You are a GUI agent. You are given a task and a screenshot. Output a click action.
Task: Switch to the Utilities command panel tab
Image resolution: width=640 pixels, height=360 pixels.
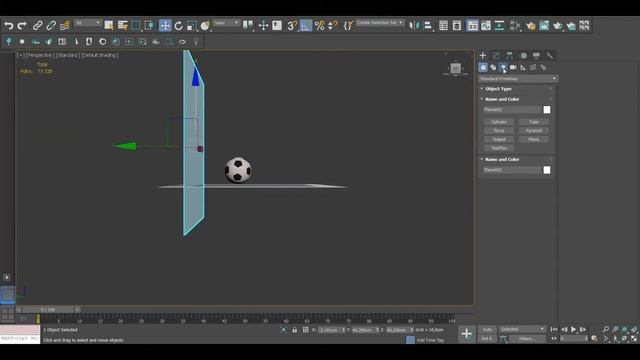550,56
